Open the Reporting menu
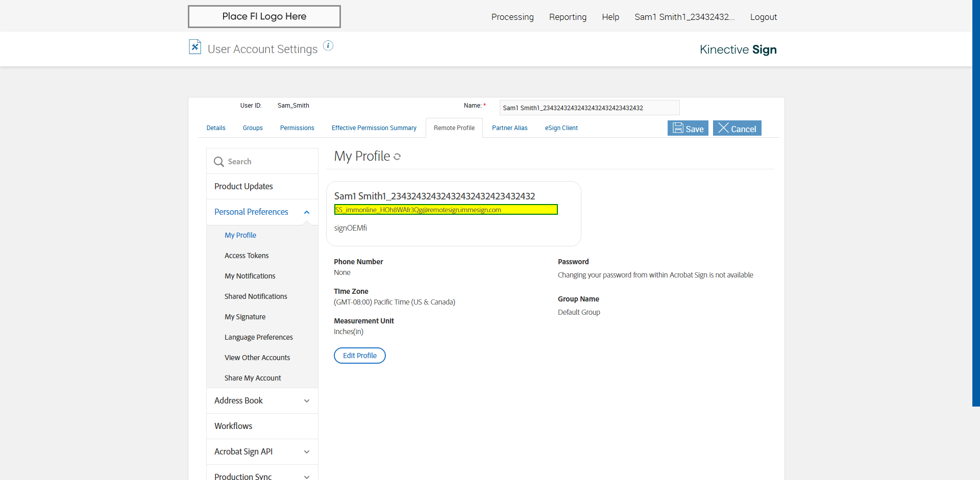This screenshot has height=480, width=980. pos(568,17)
